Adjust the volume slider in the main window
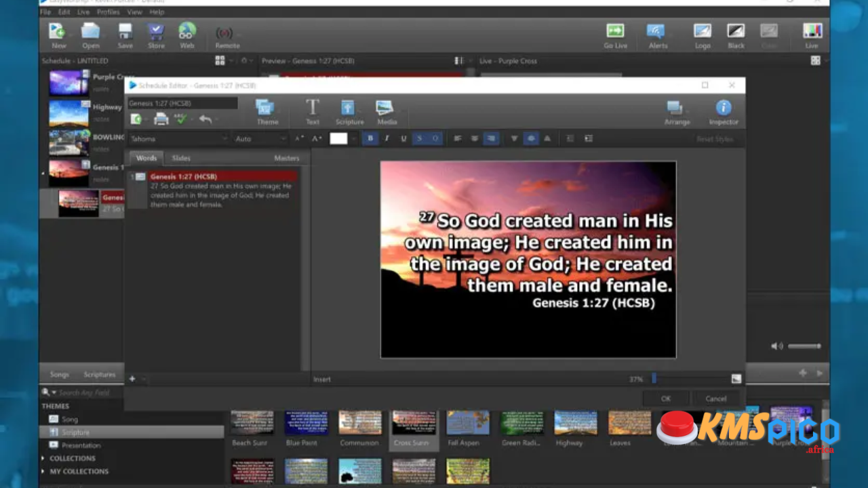Image resolution: width=868 pixels, height=488 pixels. click(x=804, y=346)
